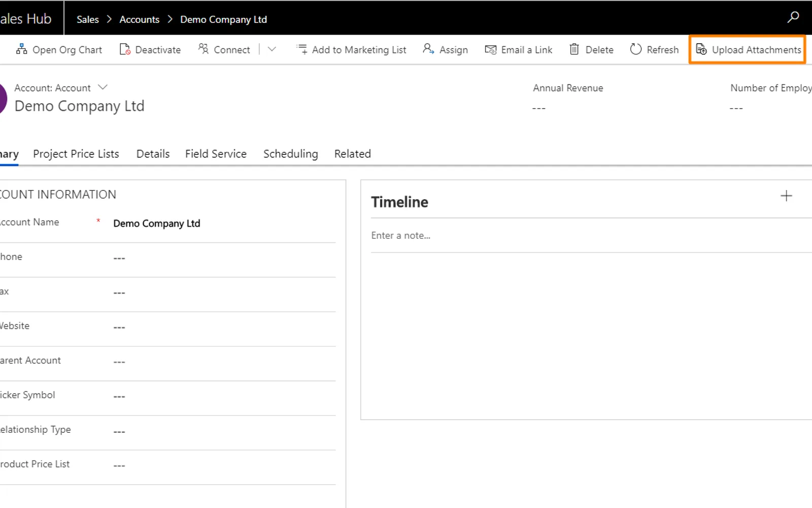Click the Add to Marketing List icon
Image resolution: width=812 pixels, height=508 pixels.
point(302,49)
